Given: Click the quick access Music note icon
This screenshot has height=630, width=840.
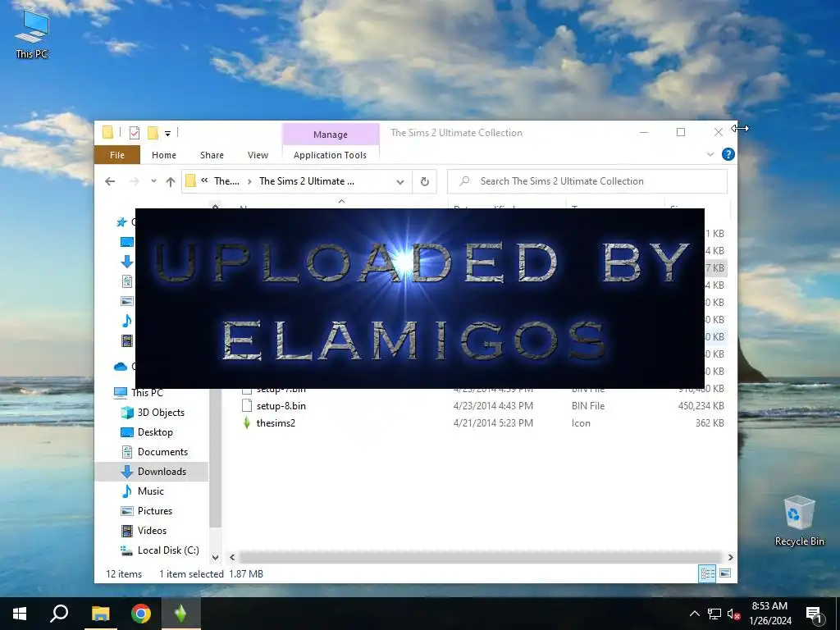Looking at the screenshot, I should 127,321.
